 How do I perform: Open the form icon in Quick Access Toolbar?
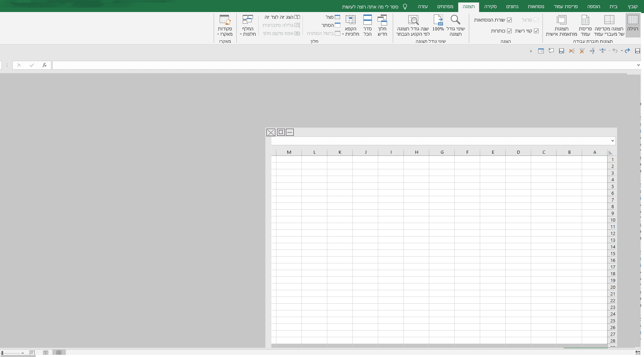541,51
